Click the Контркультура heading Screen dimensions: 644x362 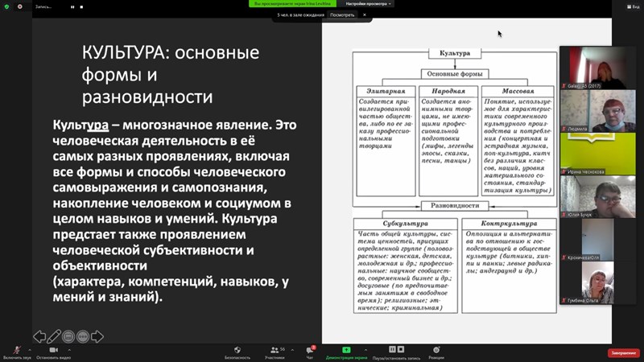(509, 224)
